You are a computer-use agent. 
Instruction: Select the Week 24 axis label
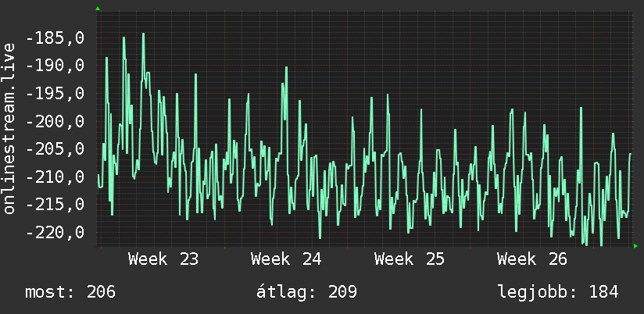[x=286, y=259]
